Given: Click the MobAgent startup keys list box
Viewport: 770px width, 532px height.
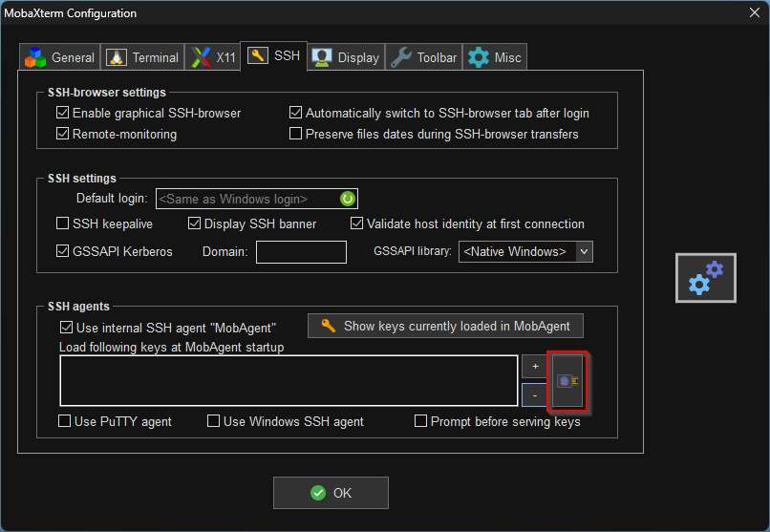Looking at the screenshot, I should coord(289,381).
